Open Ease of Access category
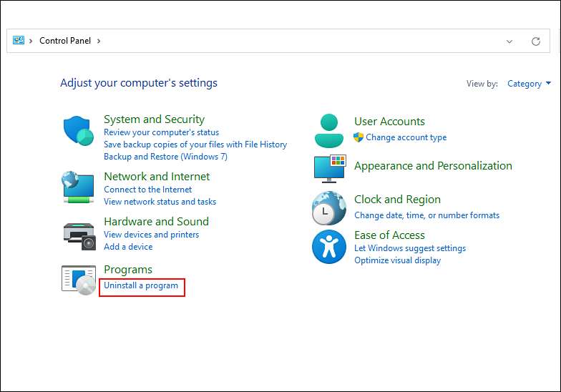The width and height of the screenshot is (561, 392). point(389,235)
